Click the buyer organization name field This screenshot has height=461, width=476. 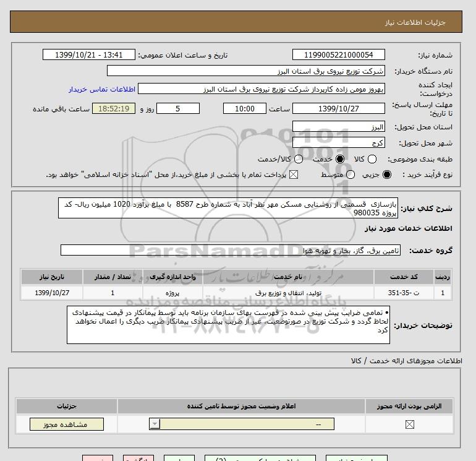(246, 71)
